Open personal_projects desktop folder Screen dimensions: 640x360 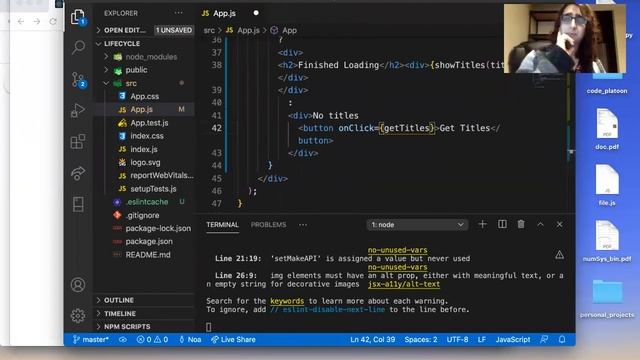click(x=607, y=298)
